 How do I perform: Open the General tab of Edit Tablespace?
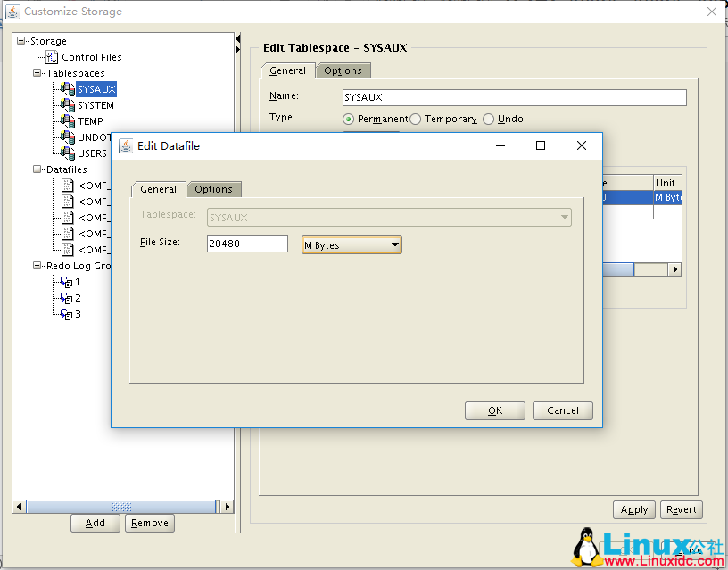pyautogui.click(x=286, y=70)
